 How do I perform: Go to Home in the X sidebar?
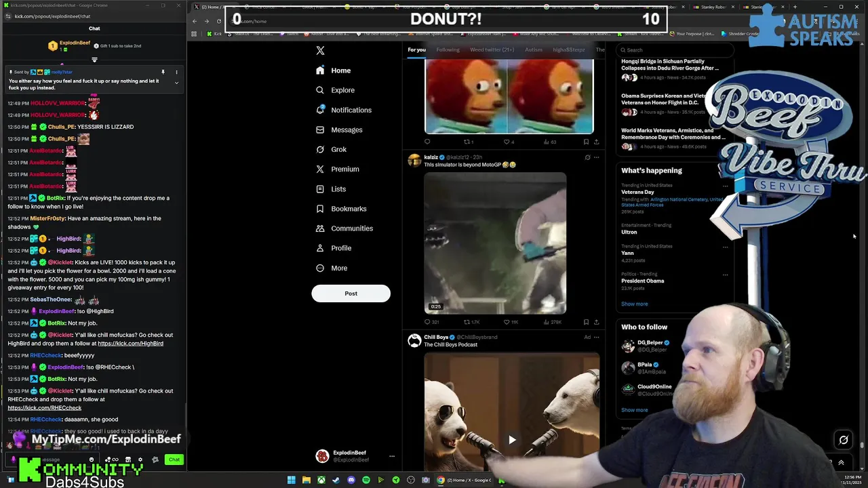(334, 70)
